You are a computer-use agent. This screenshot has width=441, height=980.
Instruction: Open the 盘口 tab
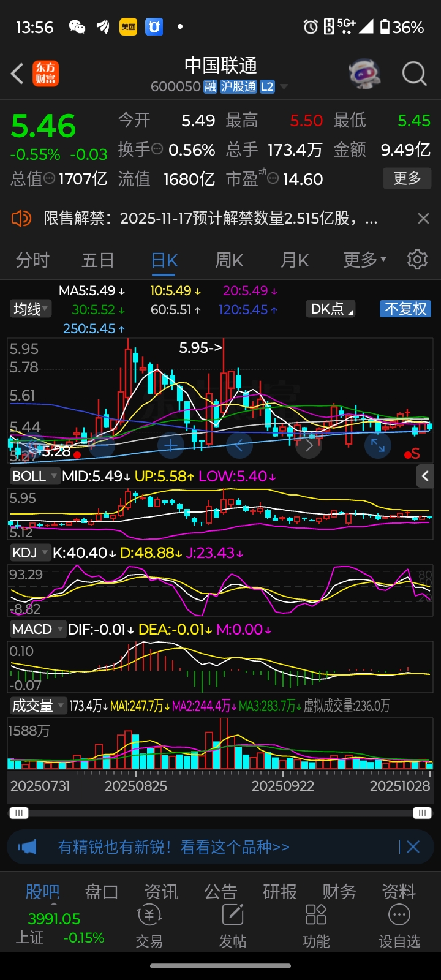(101, 891)
